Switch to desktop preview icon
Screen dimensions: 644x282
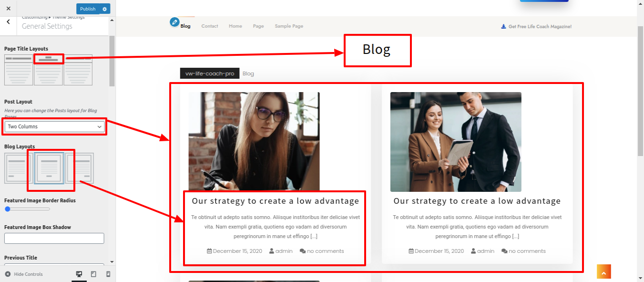point(79,274)
